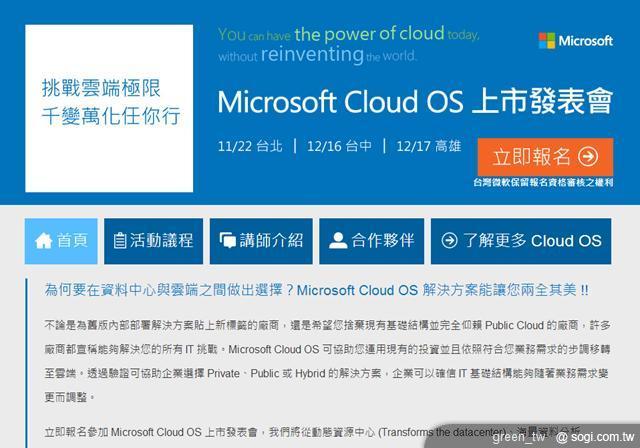
Task: Click the Microsoft four-color logo
Action: (x=547, y=40)
